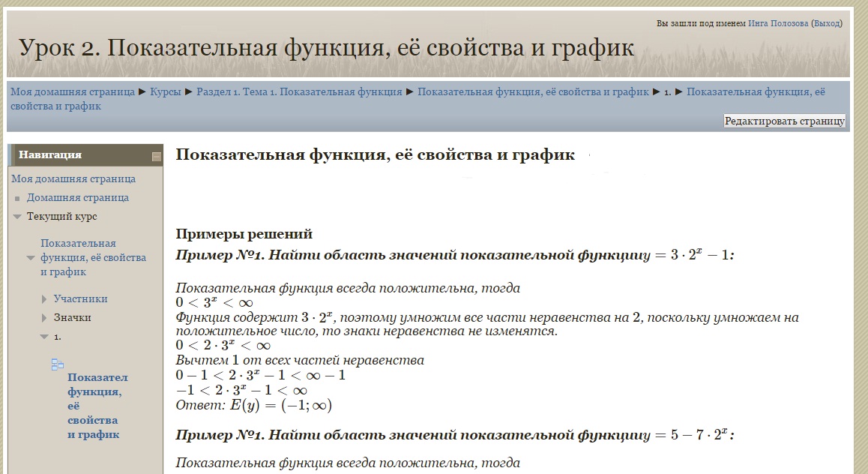Image resolution: width=868 pixels, height=474 pixels.
Task: Click the sentence starting Функция содержит 3·2ˣ
Action: (487, 325)
